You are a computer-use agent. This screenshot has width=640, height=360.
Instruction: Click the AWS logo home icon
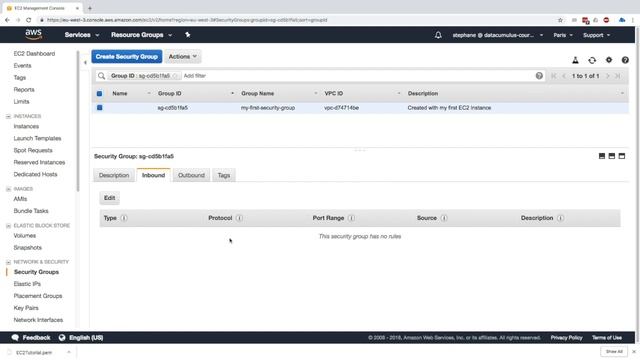[x=33, y=34]
